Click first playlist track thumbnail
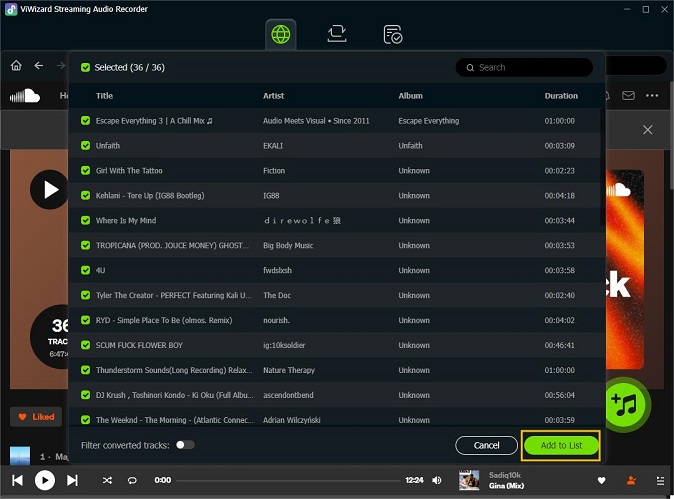The image size is (674, 499). point(20,456)
